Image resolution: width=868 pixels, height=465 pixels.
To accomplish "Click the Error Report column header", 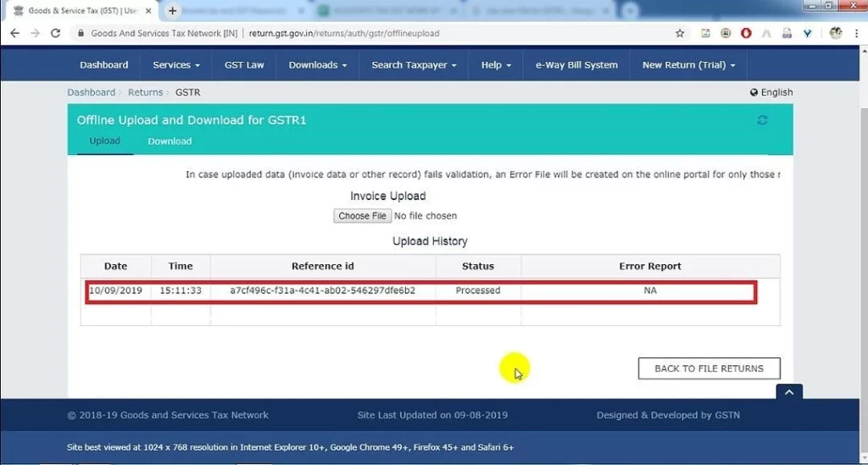I will click(x=650, y=266).
